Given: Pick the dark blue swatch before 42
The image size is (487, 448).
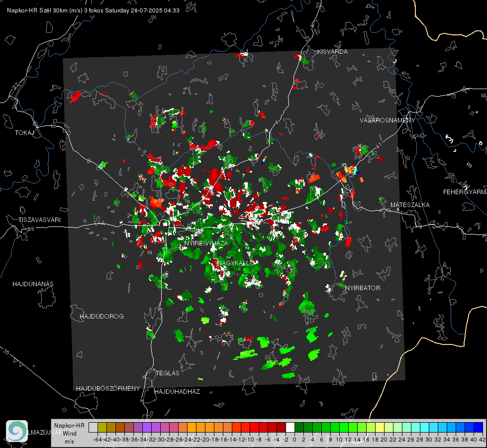Looking at the screenshot, I should [479, 428].
